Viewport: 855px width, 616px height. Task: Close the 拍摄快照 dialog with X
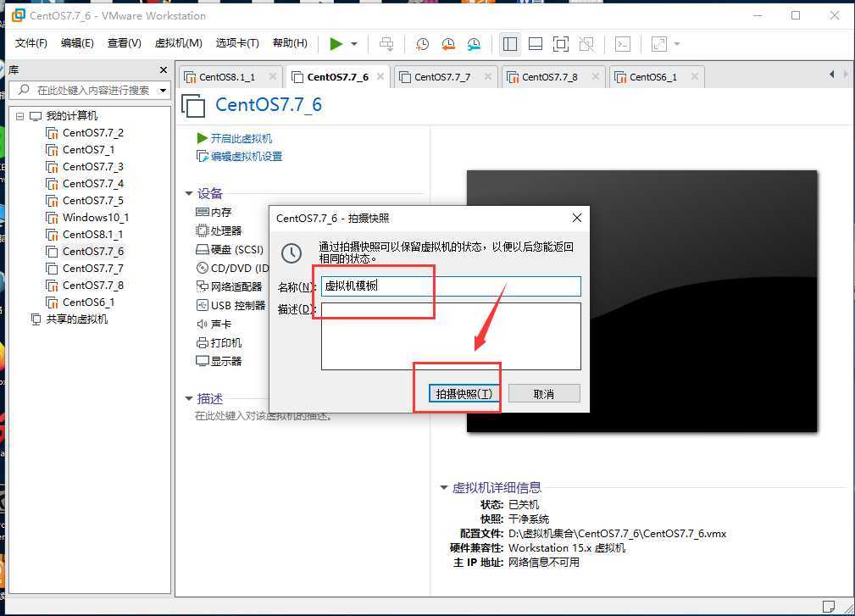(x=576, y=218)
